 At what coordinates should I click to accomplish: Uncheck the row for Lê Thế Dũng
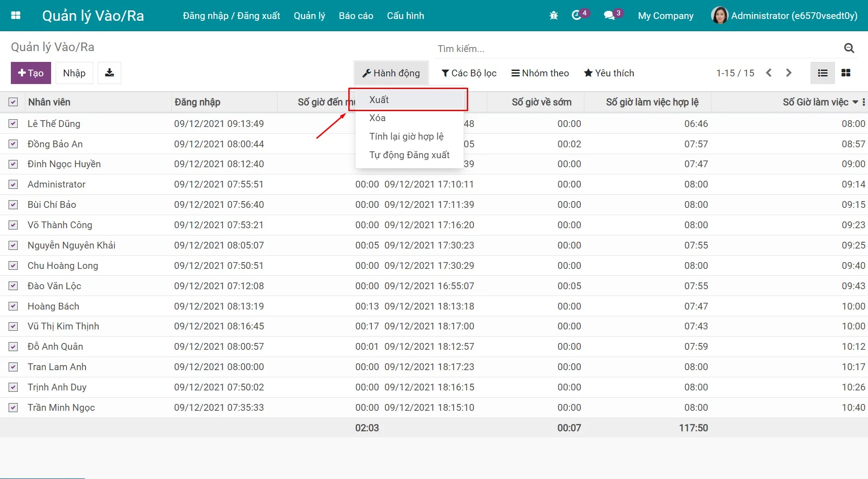[13, 124]
